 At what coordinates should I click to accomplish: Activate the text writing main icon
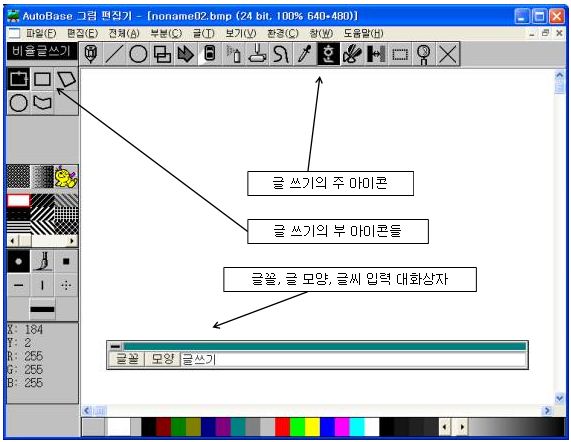pyautogui.click(x=328, y=54)
